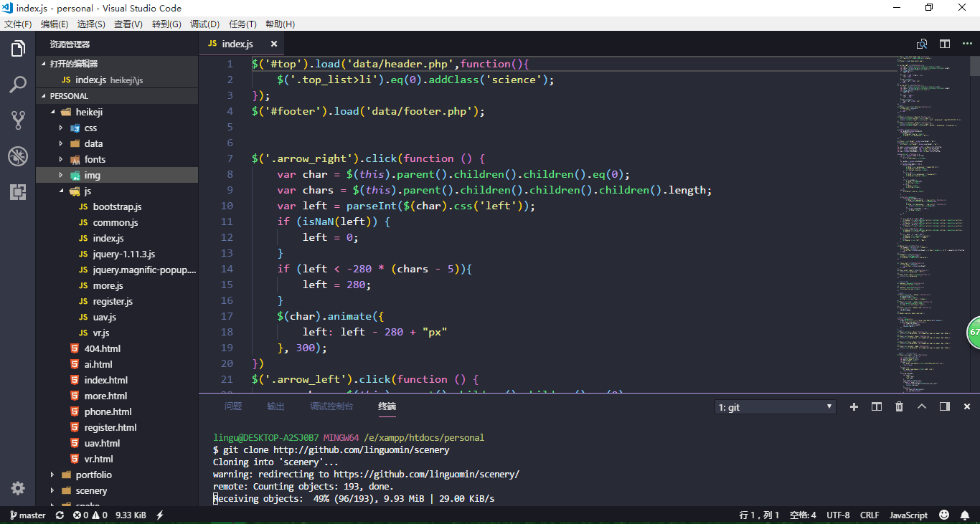Open the editor's more actions menu
The image size is (980, 524).
(x=966, y=44)
